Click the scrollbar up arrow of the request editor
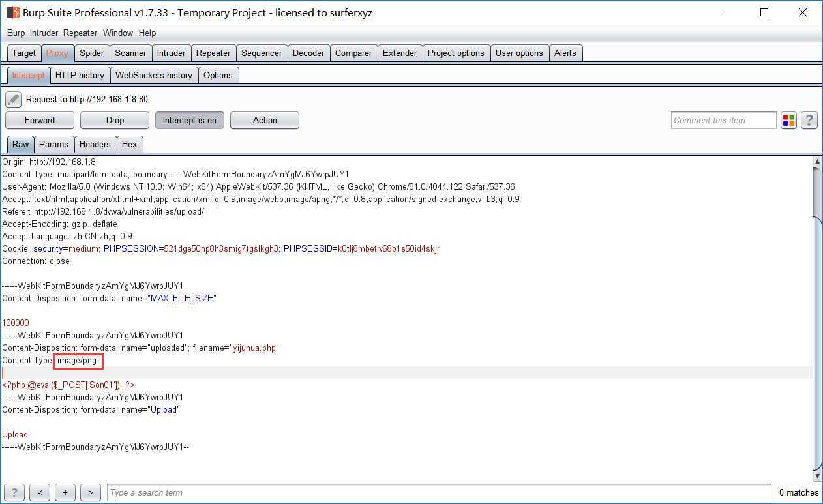This screenshot has width=823, height=504. pyautogui.click(x=817, y=161)
